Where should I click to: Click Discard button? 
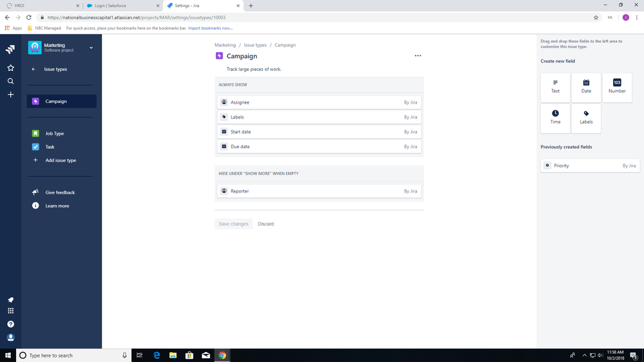[266, 224]
